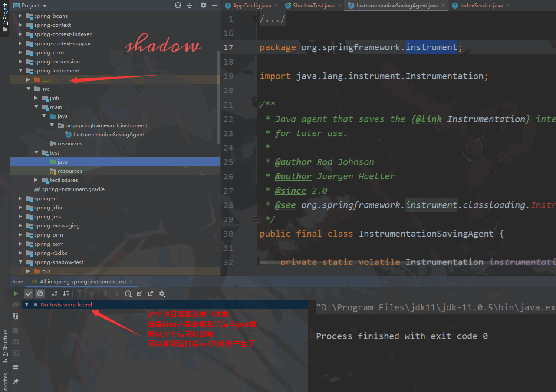The image size is (556, 392).
Task: Toggle Show Ignored tests button
Action: click(x=40, y=294)
